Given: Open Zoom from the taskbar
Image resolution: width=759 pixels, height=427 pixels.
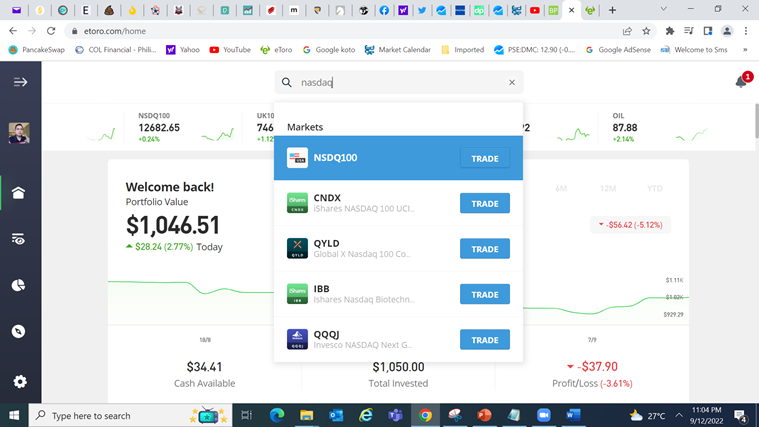Looking at the screenshot, I should [544, 415].
